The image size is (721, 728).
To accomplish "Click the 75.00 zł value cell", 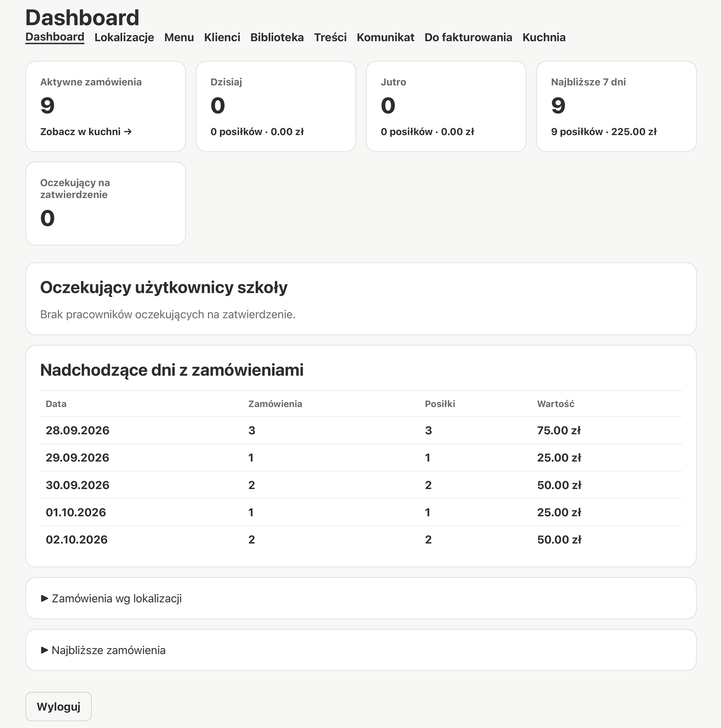I will tap(559, 430).
